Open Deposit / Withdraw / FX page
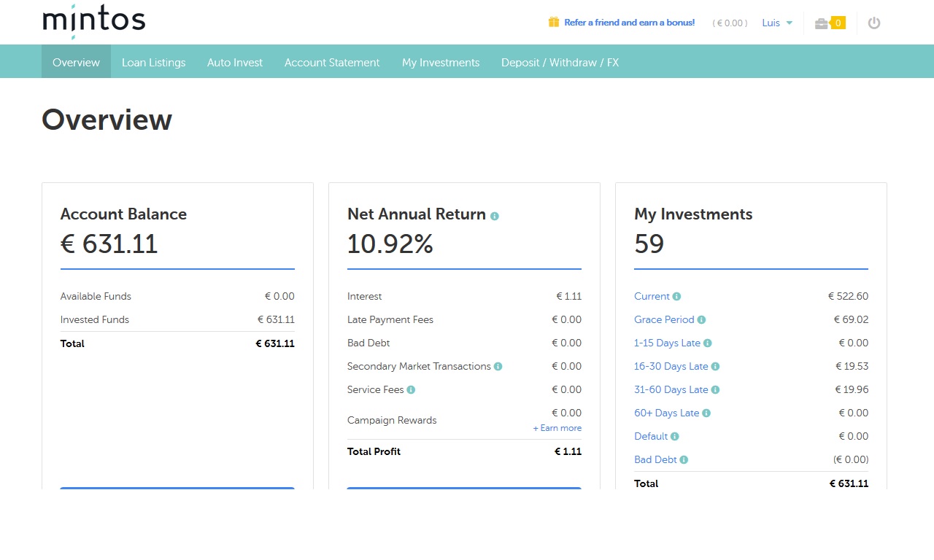The height and width of the screenshot is (560, 934). [560, 63]
